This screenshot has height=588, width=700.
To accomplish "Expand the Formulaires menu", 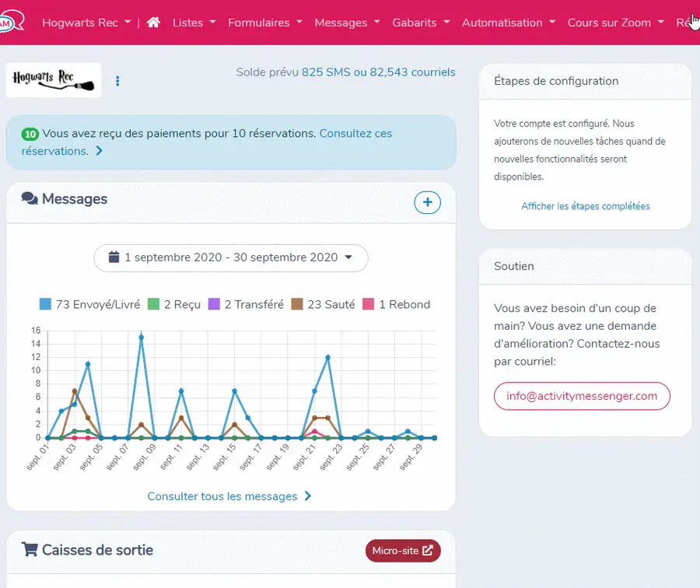I will pyautogui.click(x=265, y=23).
